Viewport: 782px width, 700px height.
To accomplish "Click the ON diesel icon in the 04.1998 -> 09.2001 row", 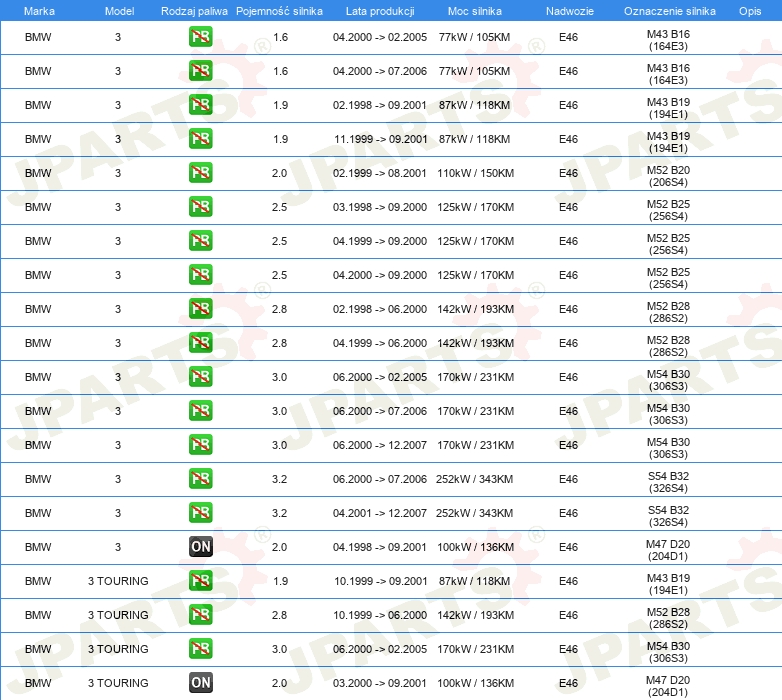I will [x=201, y=547].
